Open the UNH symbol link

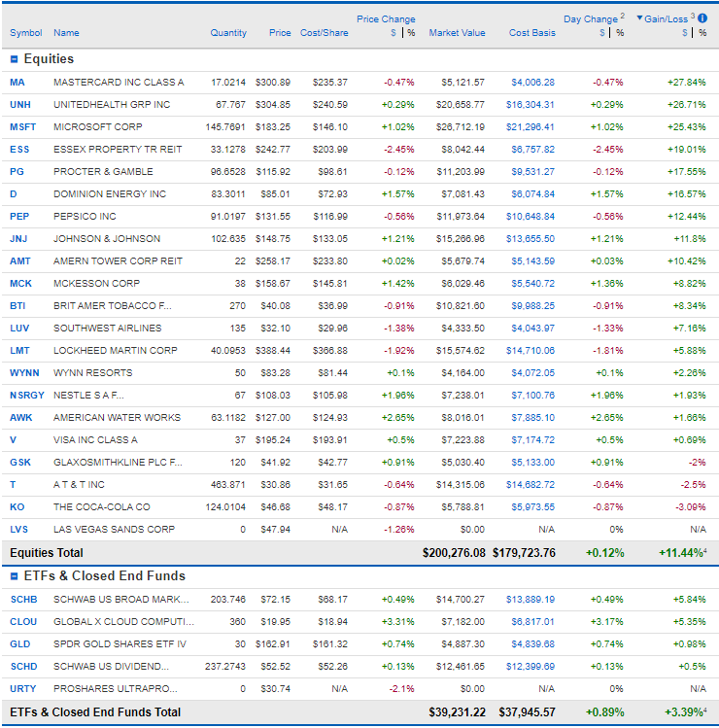point(20,104)
